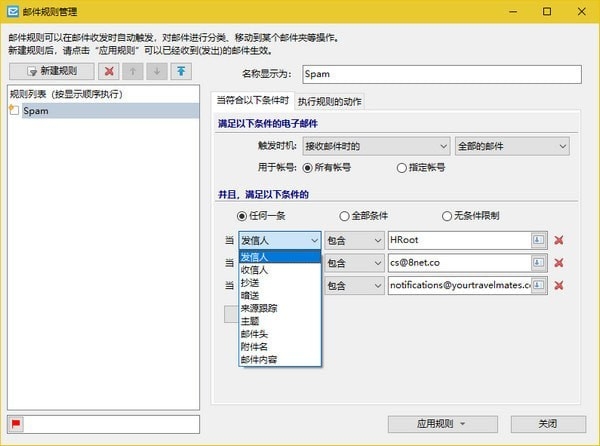Open address picker beside the HRoot field
This screenshot has width=600, height=446.
coord(538,240)
